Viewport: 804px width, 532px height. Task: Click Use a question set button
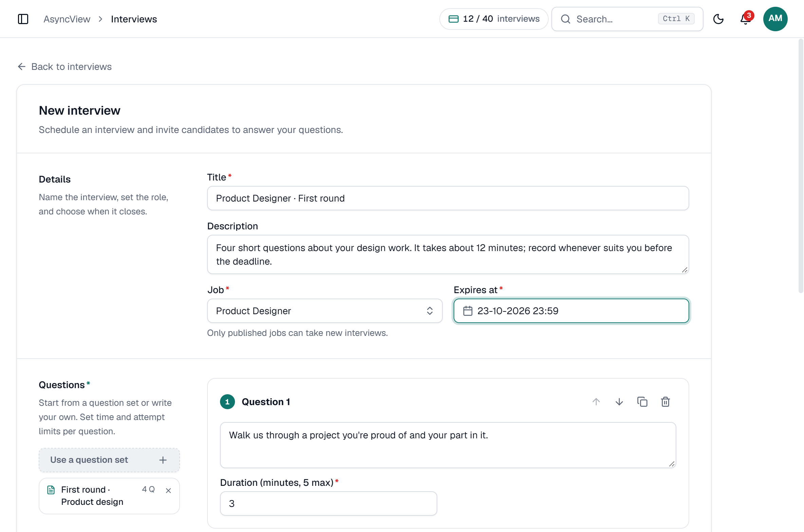(109, 460)
